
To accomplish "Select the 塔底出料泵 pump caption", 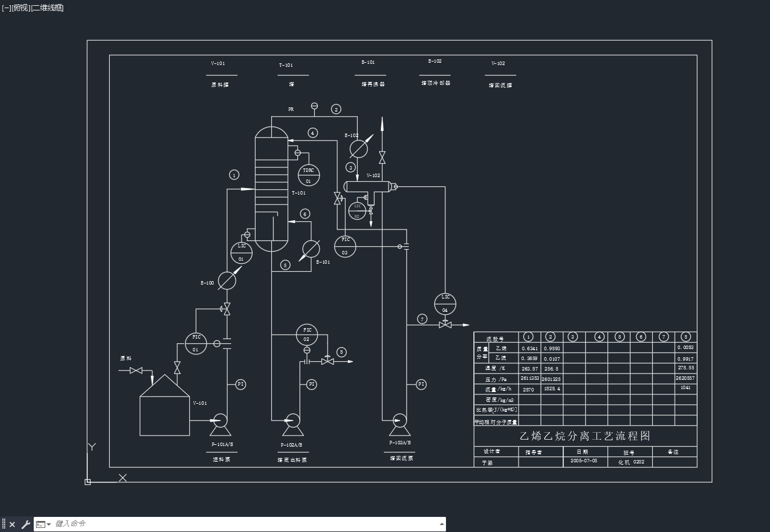I will pos(292,460).
